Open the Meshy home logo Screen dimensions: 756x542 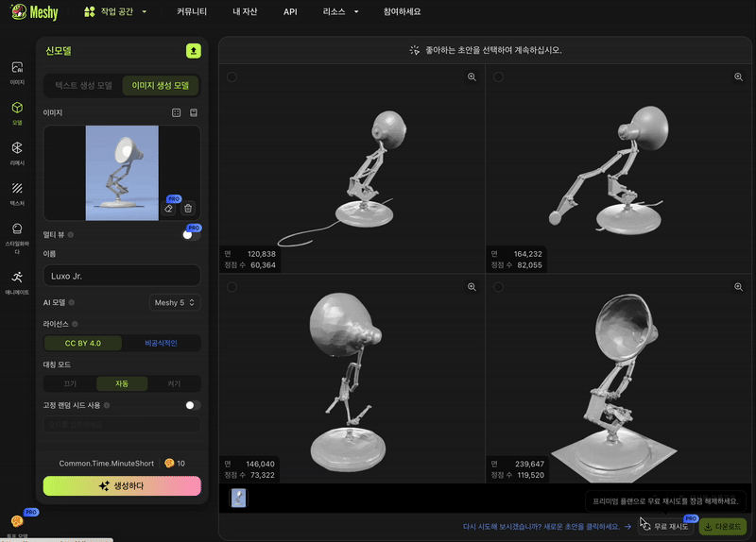pos(34,12)
